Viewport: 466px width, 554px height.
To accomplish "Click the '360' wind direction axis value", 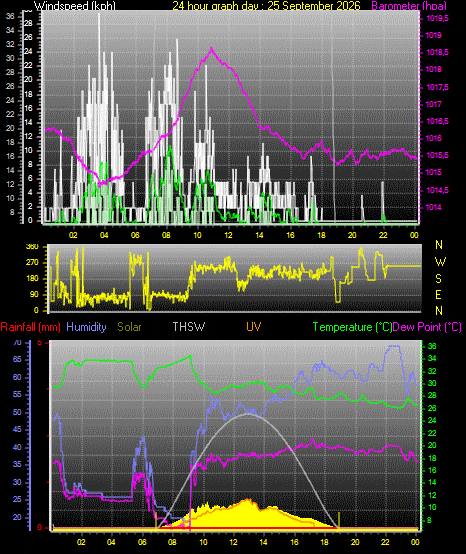I will (32, 247).
